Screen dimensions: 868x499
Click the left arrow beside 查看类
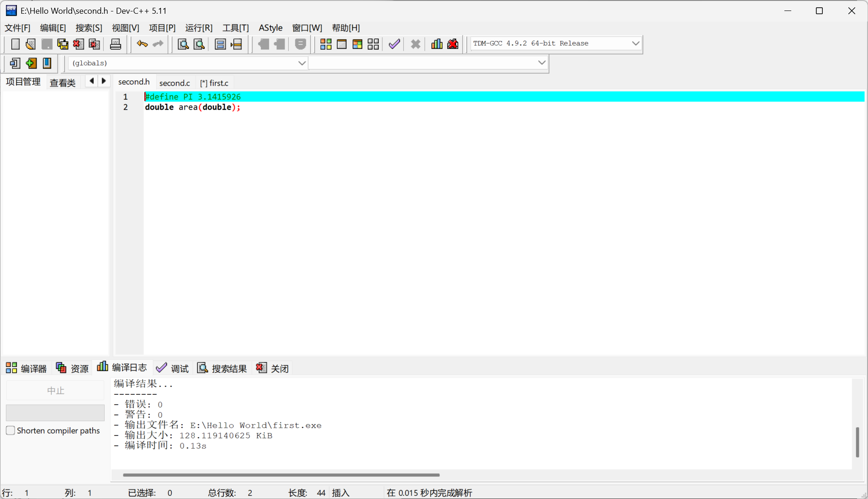91,81
